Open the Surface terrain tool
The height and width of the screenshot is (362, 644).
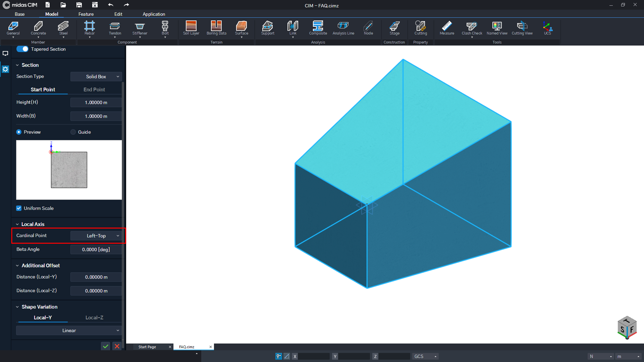click(241, 28)
